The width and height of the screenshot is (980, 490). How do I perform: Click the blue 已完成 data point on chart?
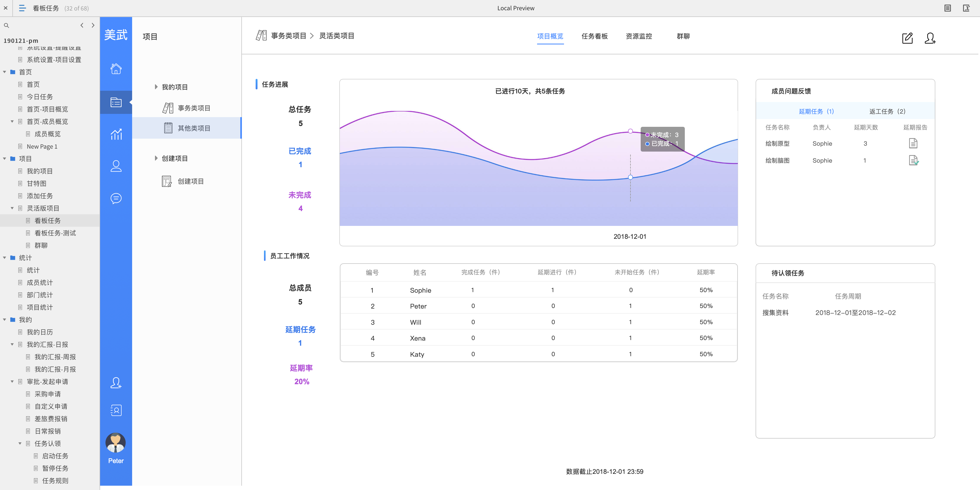[x=630, y=177]
